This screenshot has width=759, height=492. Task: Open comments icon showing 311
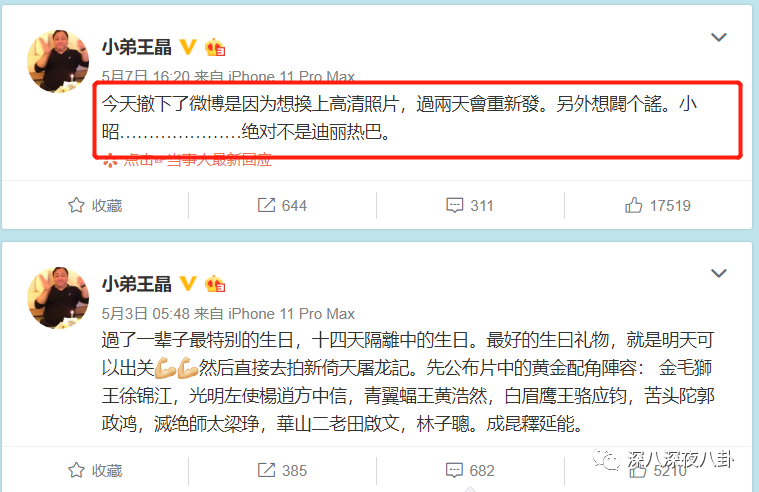click(455, 205)
